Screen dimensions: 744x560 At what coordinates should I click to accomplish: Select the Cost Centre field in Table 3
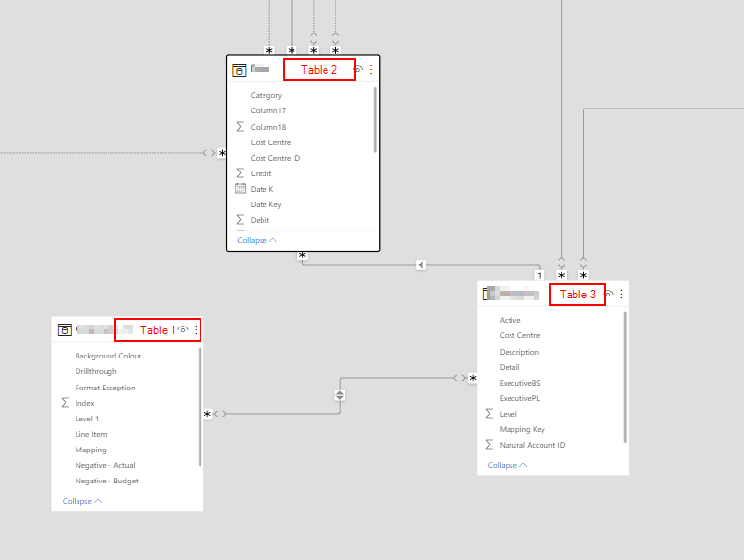click(519, 335)
